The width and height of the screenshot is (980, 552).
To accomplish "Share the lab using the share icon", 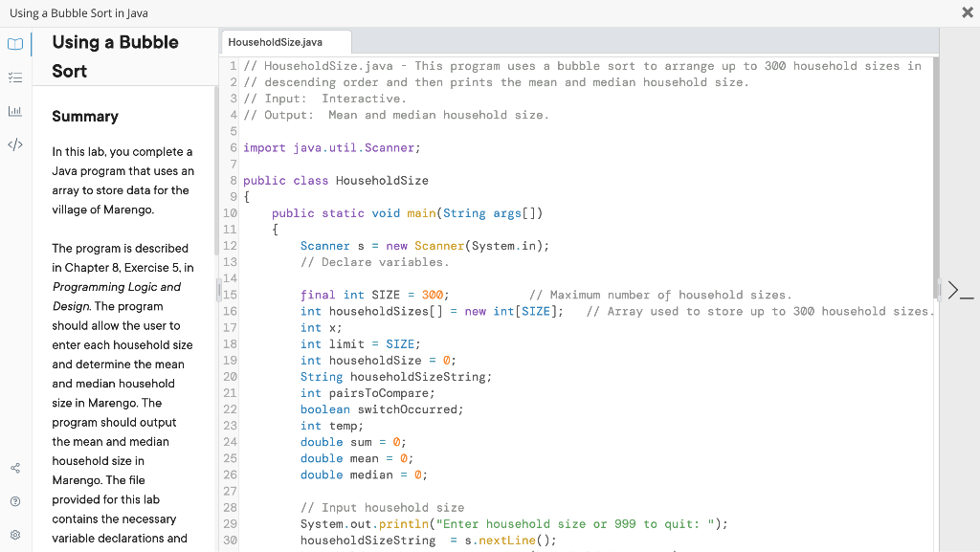I will pyautogui.click(x=15, y=468).
